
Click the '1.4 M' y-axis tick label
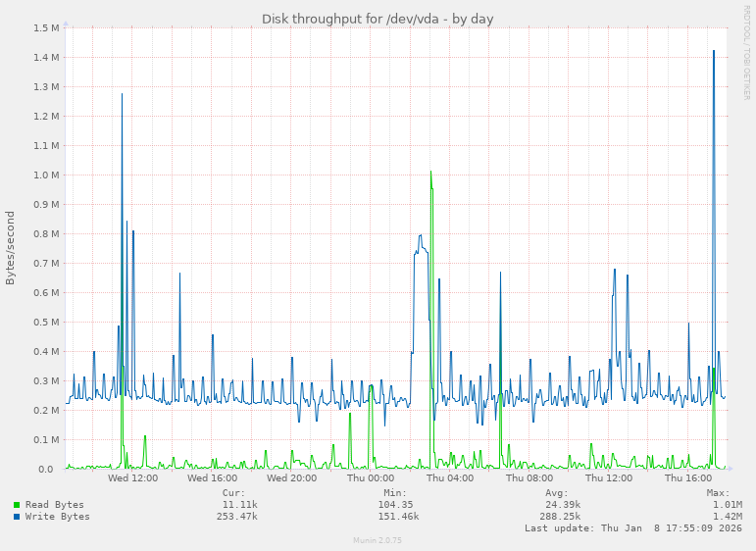click(x=46, y=58)
